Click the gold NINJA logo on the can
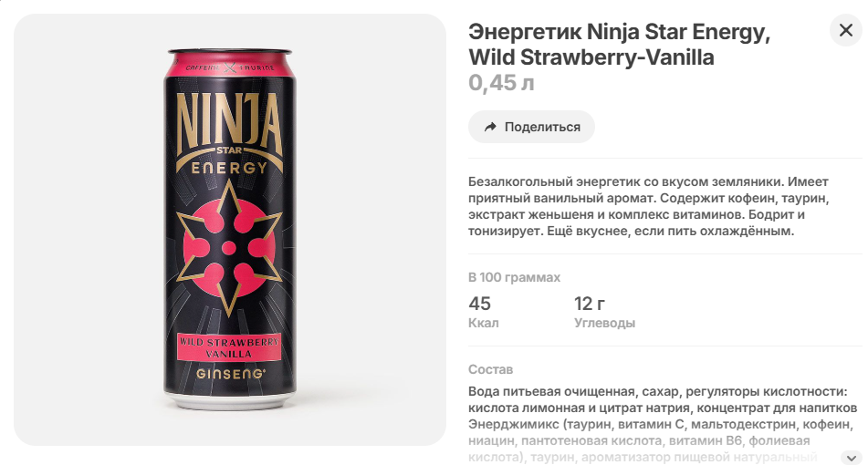The width and height of the screenshot is (868, 465). pyautogui.click(x=229, y=124)
